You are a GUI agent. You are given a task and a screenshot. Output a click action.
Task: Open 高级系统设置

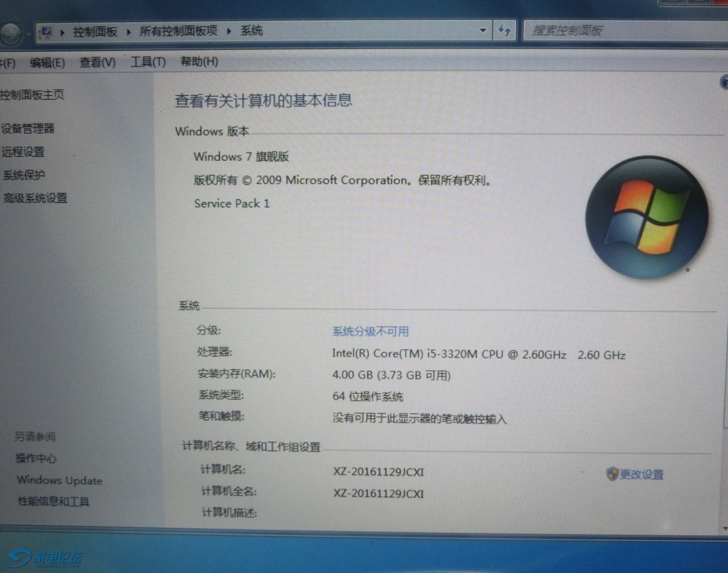pos(35,198)
